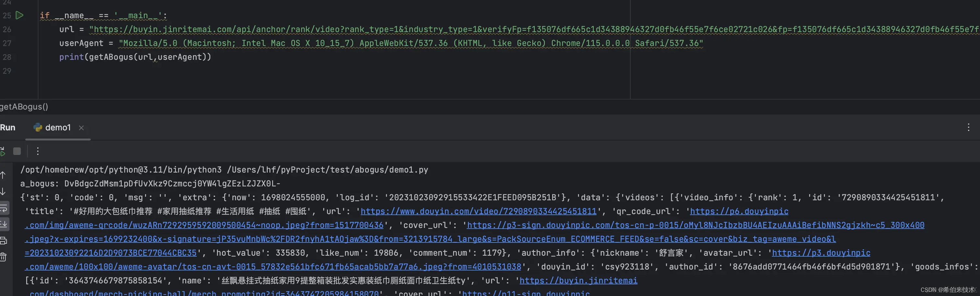
Task: Click the up stack trace arrow
Action: point(3,175)
